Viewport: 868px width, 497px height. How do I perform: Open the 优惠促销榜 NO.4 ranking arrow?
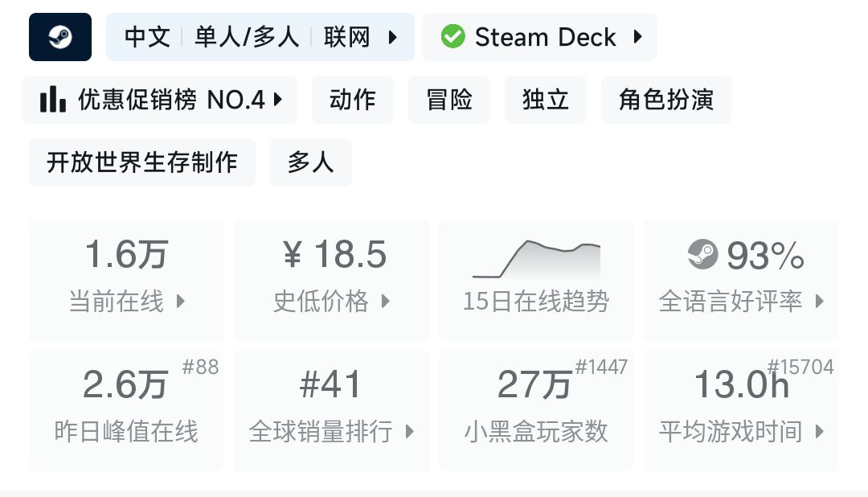pyautogui.click(x=278, y=100)
